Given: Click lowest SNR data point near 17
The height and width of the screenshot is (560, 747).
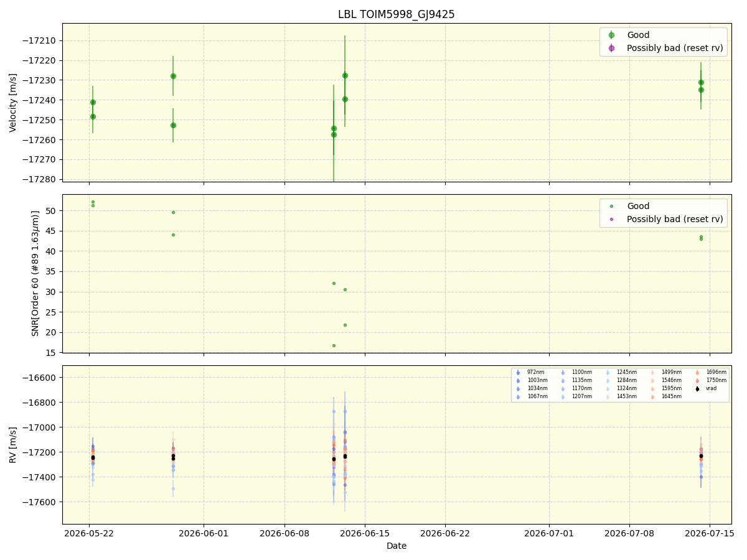Looking at the screenshot, I should click(334, 345).
